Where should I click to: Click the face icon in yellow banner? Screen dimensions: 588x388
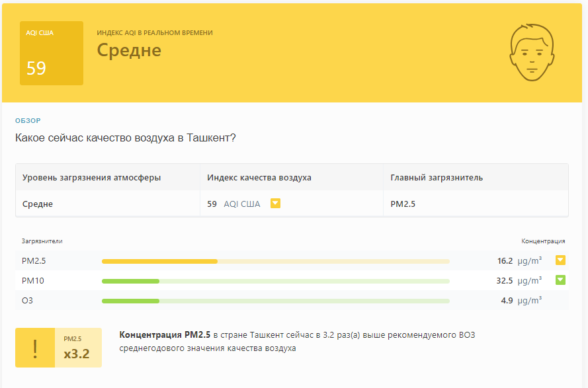point(532,52)
